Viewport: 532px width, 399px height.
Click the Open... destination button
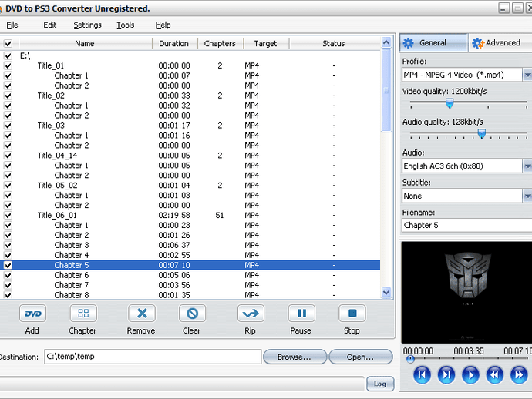tap(360, 357)
